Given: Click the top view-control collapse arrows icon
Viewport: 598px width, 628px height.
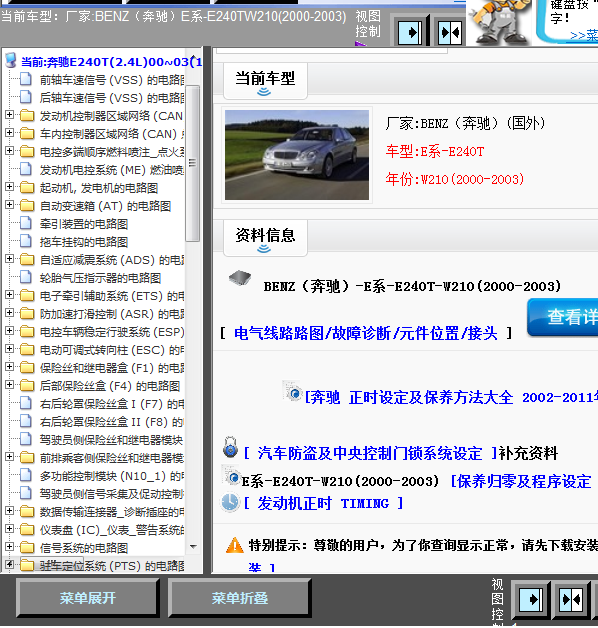Looking at the screenshot, I should click(x=450, y=32).
